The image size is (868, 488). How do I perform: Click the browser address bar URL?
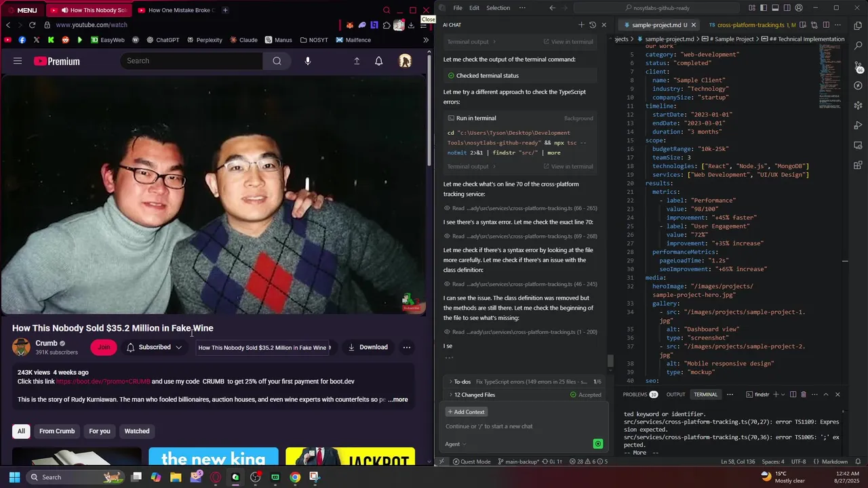(92, 25)
